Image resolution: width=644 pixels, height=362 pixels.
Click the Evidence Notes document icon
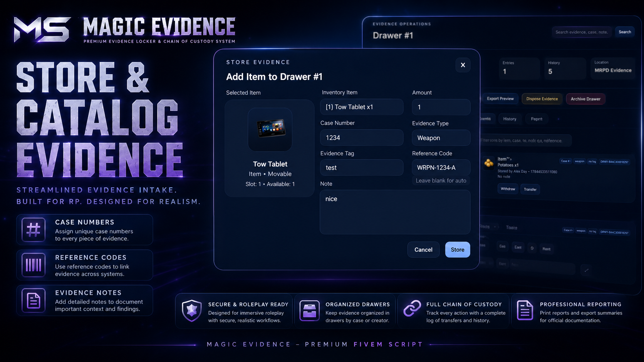34,300
